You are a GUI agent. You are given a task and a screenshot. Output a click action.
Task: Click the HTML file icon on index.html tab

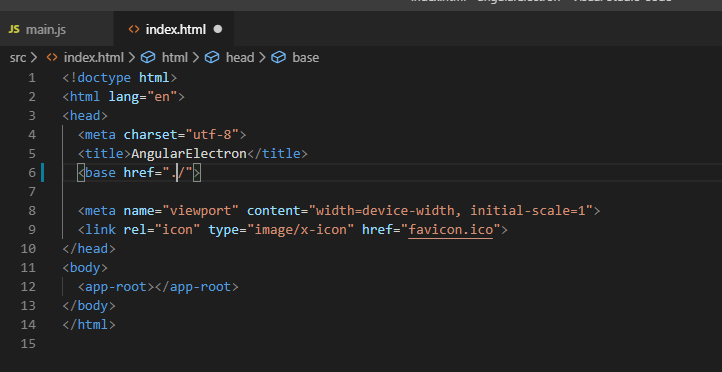(134, 29)
